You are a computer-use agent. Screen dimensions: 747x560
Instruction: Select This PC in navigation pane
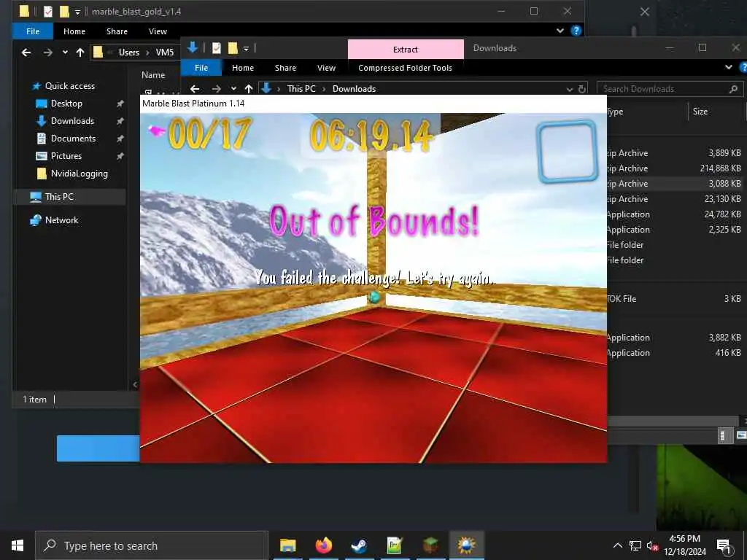click(x=60, y=197)
